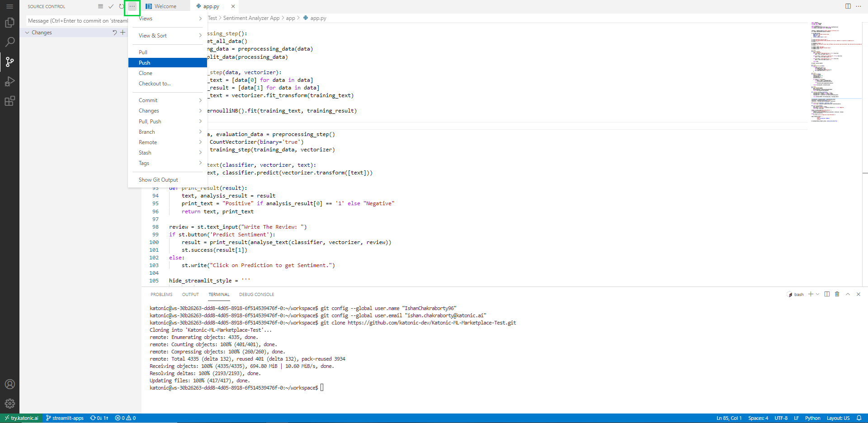The width and height of the screenshot is (868, 423).
Task: Open editor More Actions ellipsis at top right
Action: click(x=859, y=6)
